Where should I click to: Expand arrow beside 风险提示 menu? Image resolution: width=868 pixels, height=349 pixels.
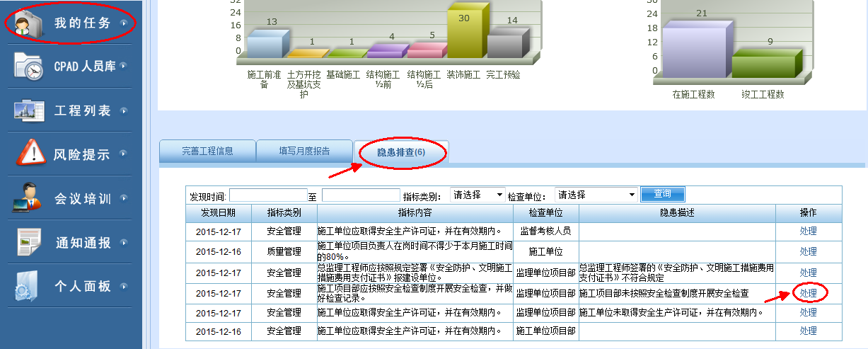[124, 154]
